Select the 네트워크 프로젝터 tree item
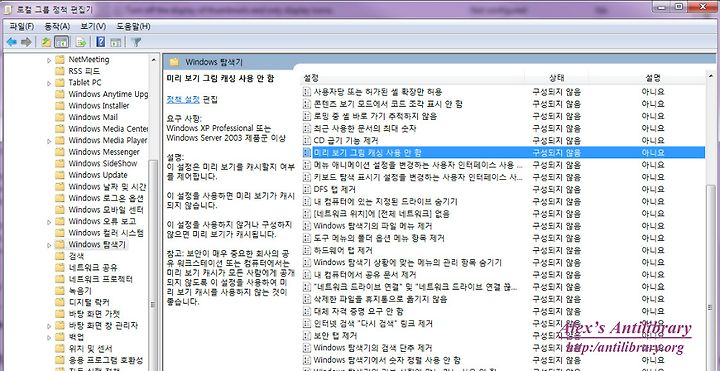Screen dimensions: 720x371 pyautogui.click(x=101, y=279)
